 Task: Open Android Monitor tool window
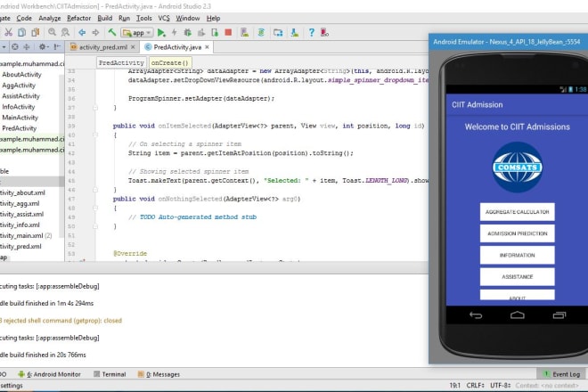point(49,374)
